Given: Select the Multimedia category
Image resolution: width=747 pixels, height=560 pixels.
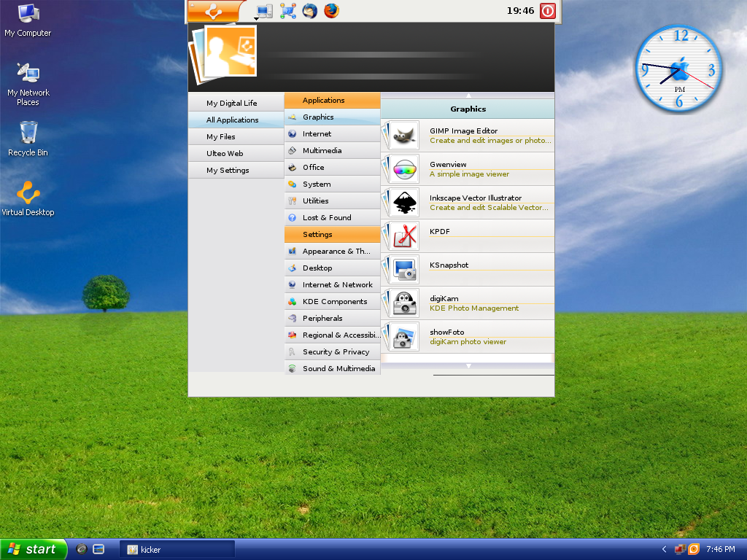Looking at the screenshot, I should (x=322, y=151).
